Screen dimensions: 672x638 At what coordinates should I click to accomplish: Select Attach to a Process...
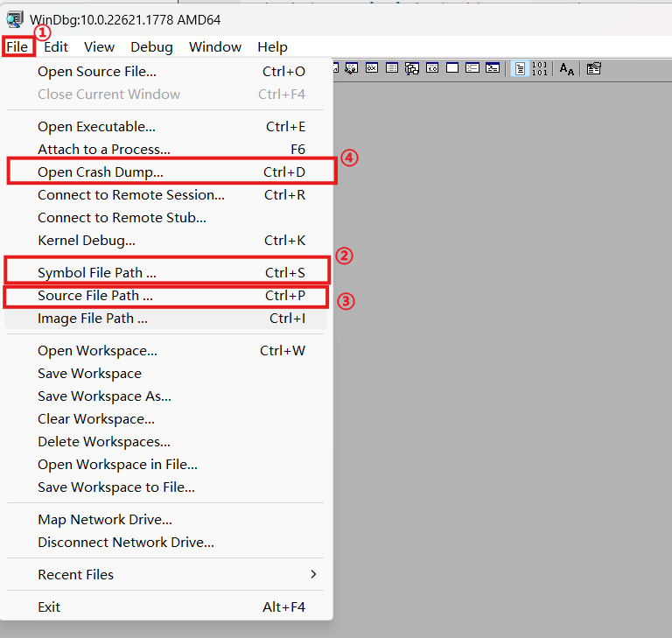166,149
